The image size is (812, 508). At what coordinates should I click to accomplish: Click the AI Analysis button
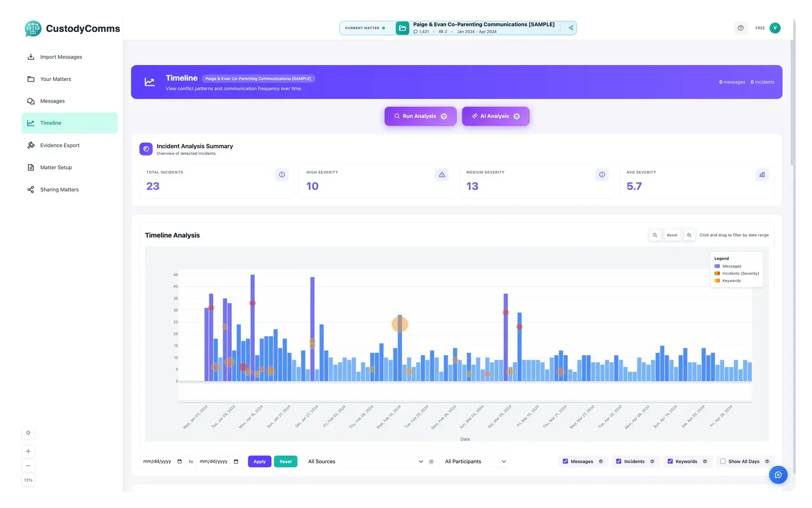495,116
